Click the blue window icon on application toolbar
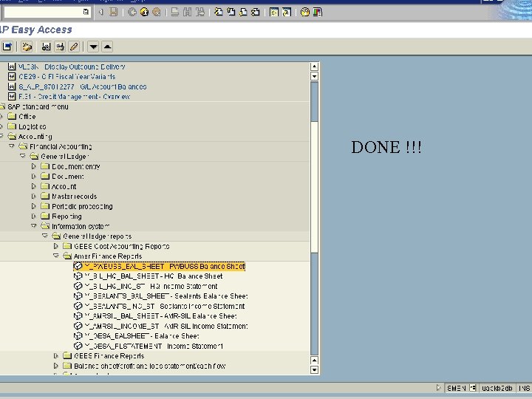This screenshot has height=399, width=532. 7,47
